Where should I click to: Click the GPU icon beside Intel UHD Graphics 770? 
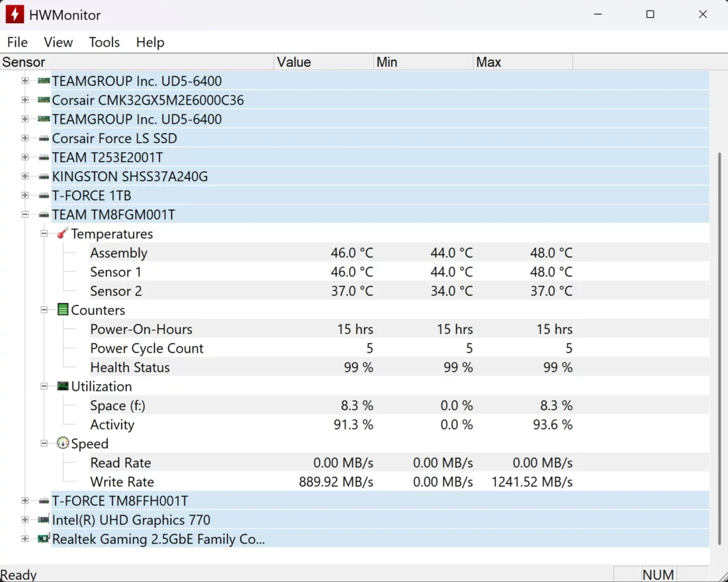point(44,520)
